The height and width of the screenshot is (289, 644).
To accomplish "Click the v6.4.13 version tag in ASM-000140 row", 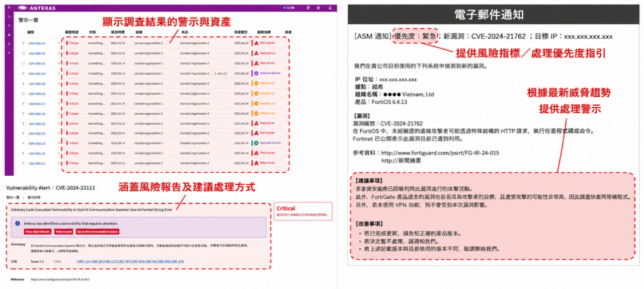I will coord(221,74).
